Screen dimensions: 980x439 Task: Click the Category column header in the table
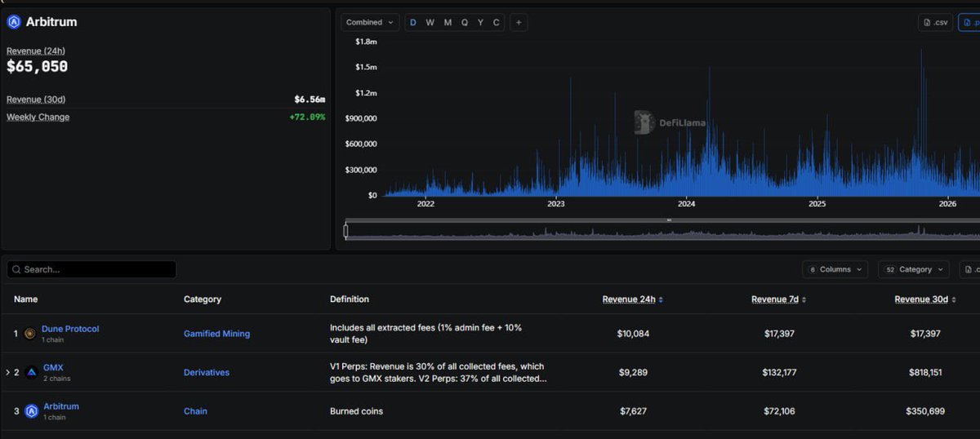pyautogui.click(x=203, y=299)
